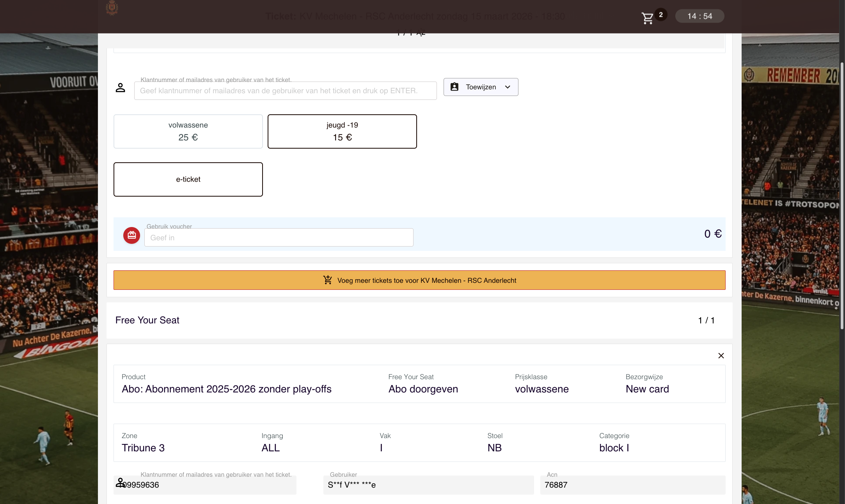Click the badge icon in Toewijzen button

pos(454,87)
